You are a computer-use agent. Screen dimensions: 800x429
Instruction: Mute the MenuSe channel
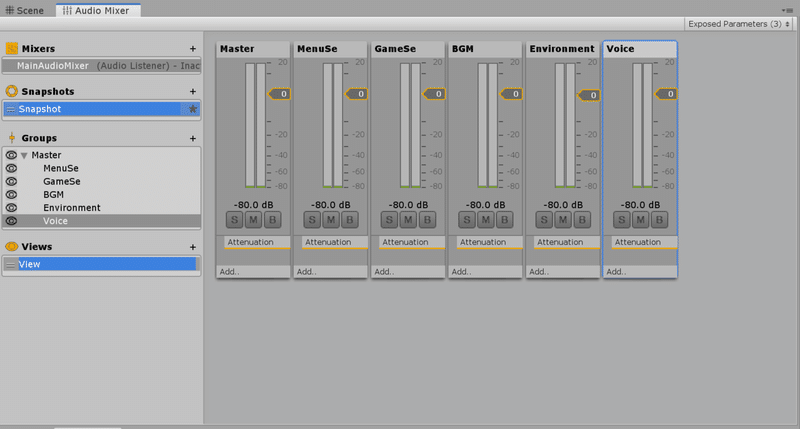(331, 220)
